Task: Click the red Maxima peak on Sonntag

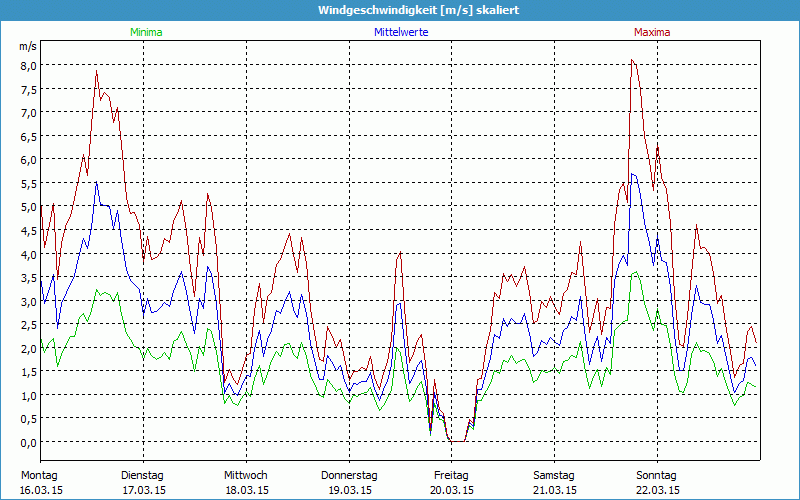Action: click(x=632, y=60)
